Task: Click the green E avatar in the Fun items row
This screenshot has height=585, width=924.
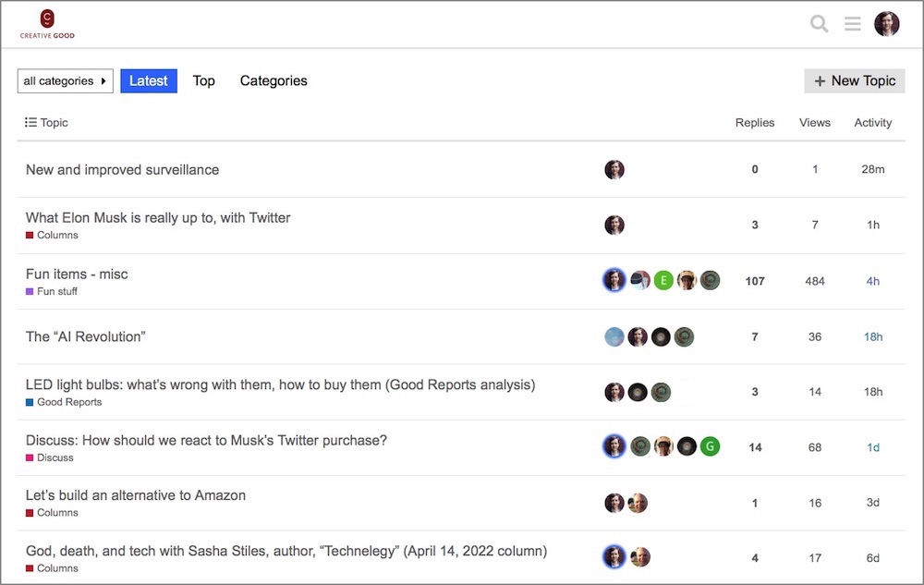Action: 663,280
